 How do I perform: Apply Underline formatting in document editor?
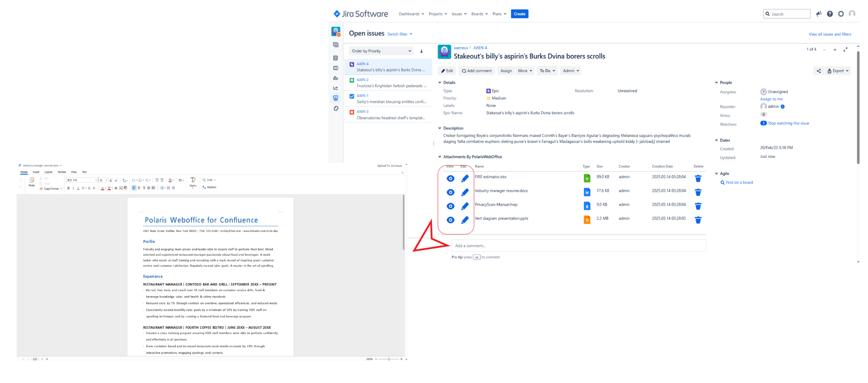pyautogui.click(x=78, y=188)
